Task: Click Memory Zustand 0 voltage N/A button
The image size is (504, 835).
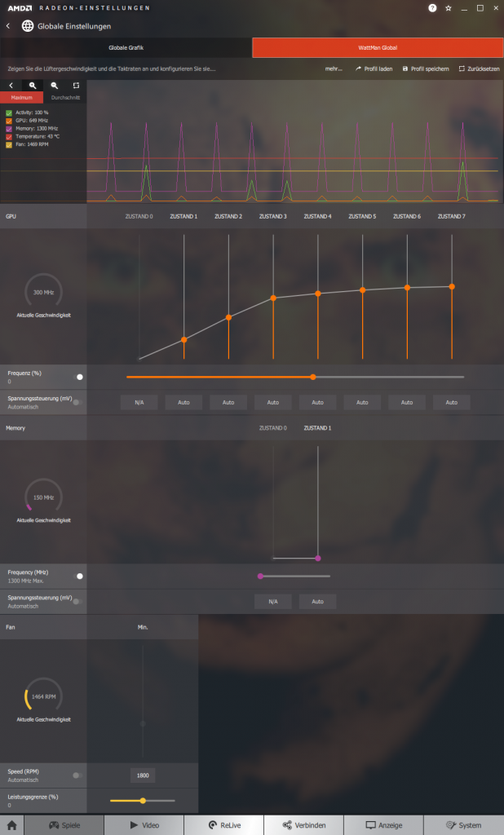Action: [x=273, y=602]
